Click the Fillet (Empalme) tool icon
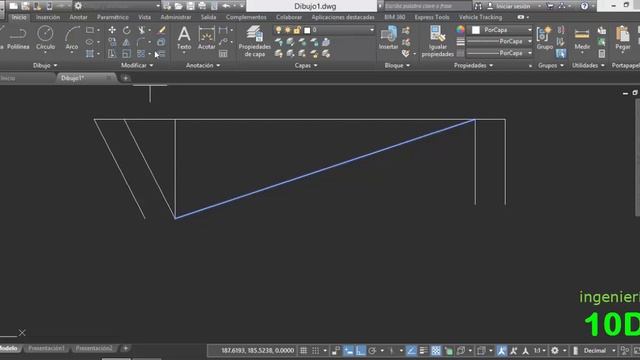The image size is (640, 360). pos(141,42)
